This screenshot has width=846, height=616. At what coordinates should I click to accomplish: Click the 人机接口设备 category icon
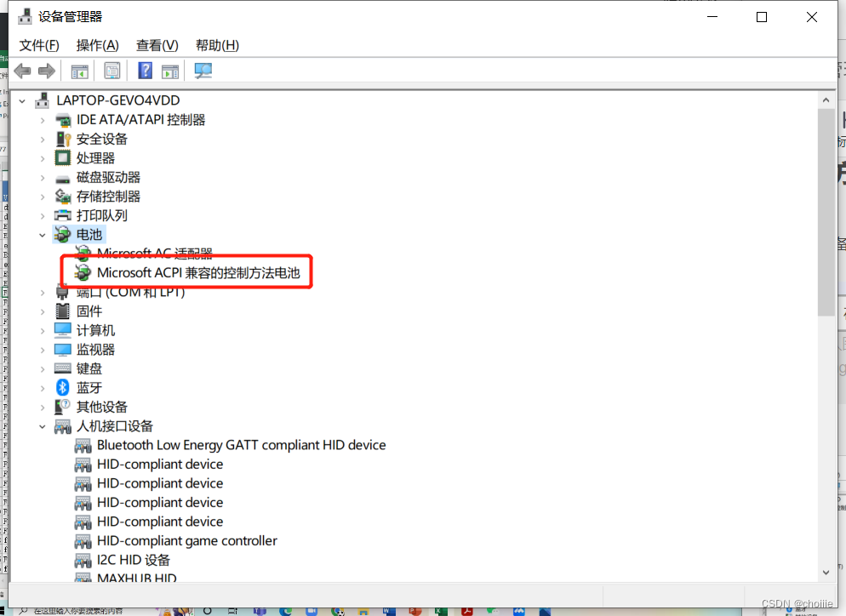(63, 426)
